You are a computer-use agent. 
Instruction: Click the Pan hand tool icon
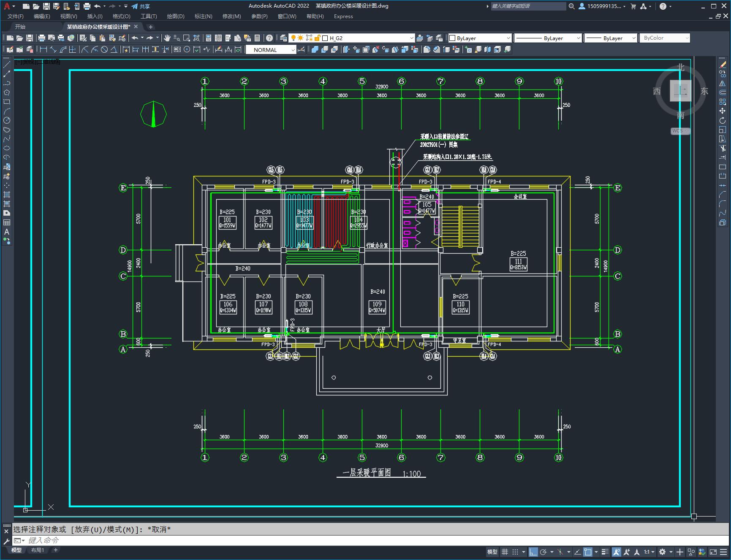tap(167, 38)
